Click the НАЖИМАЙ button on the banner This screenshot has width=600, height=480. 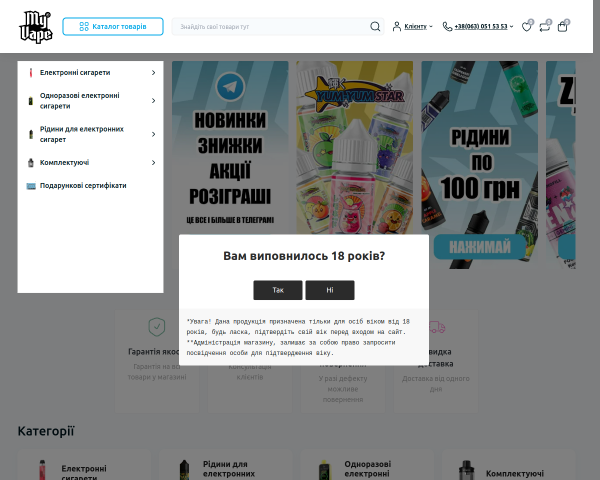[x=480, y=247]
